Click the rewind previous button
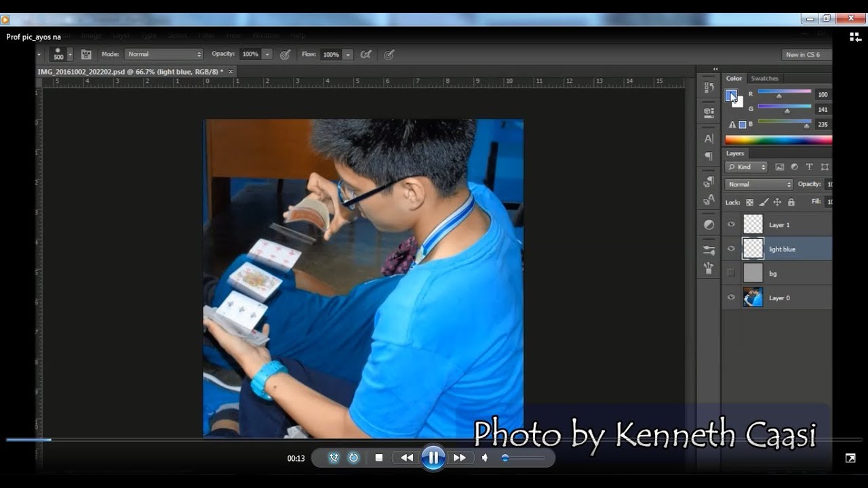The height and width of the screenshot is (488, 868). 407,457
